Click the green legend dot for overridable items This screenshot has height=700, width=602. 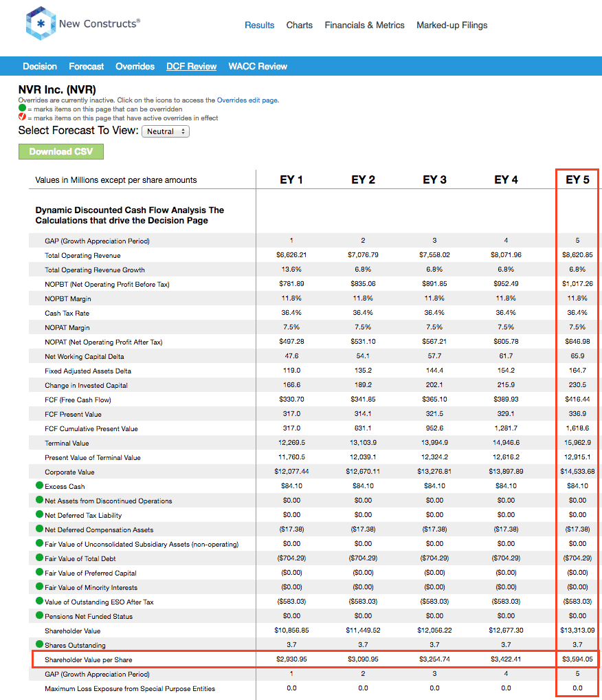22,108
